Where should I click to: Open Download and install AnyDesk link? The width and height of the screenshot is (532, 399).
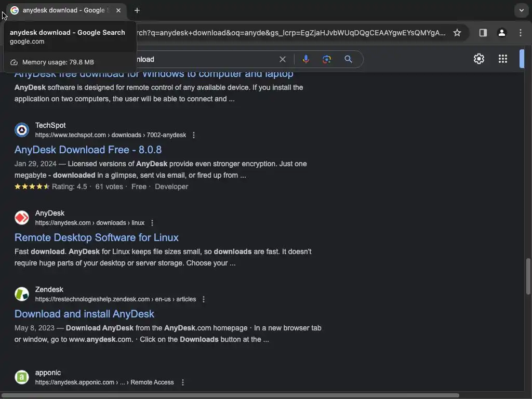(x=84, y=314)
